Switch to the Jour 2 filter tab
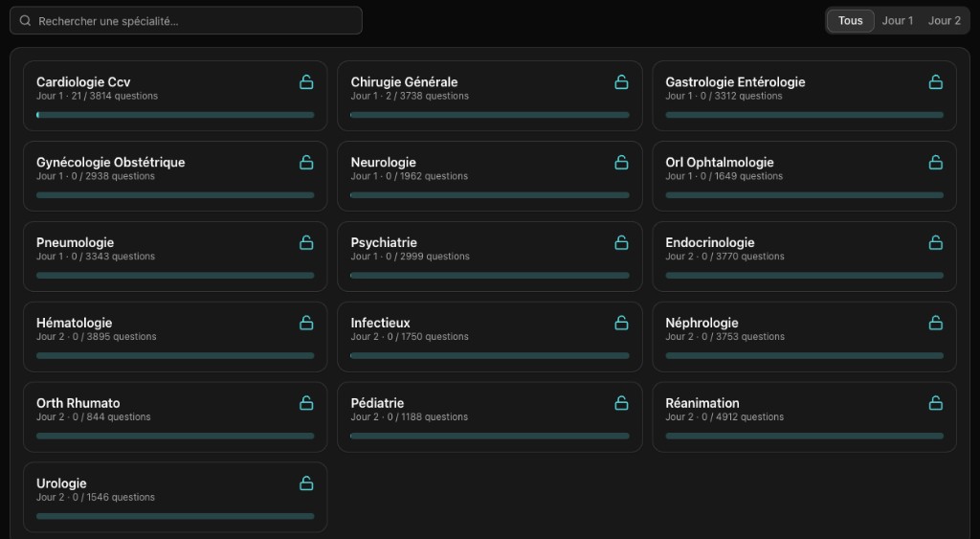980x539 pixels. pos(944,21)
